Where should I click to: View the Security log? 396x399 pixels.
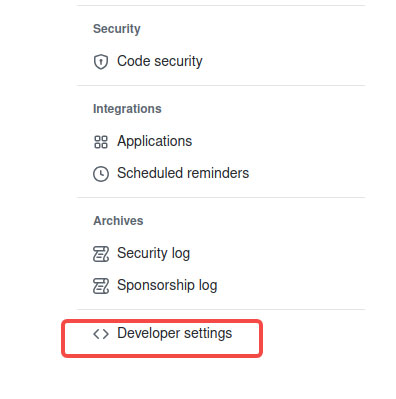tap(153, 253)
